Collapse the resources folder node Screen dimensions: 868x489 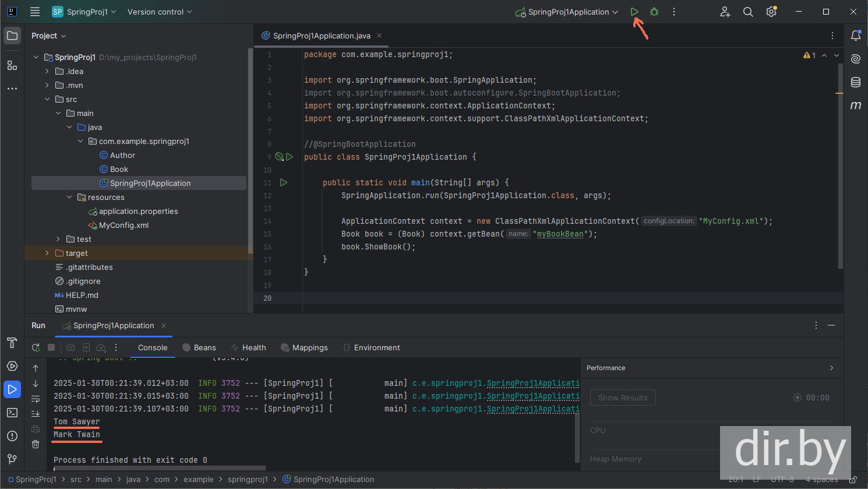click(x=69, y=197)
